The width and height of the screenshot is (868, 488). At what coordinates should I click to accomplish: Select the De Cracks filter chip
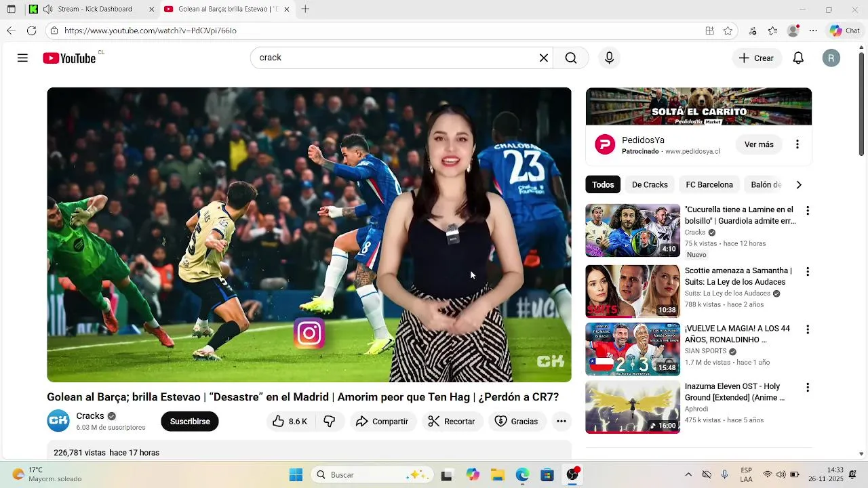pyautogui.click(x=650, y=184)
